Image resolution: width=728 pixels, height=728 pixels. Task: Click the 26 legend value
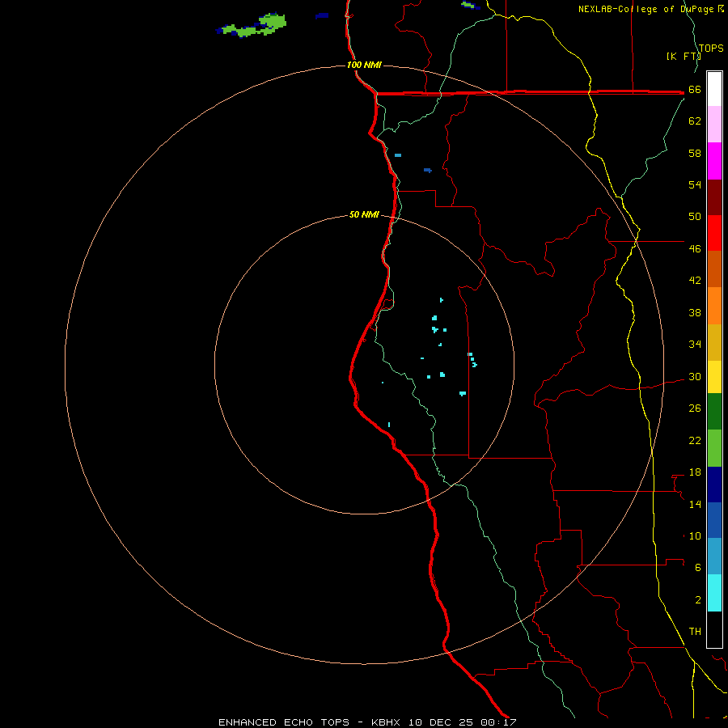[695, 408]
